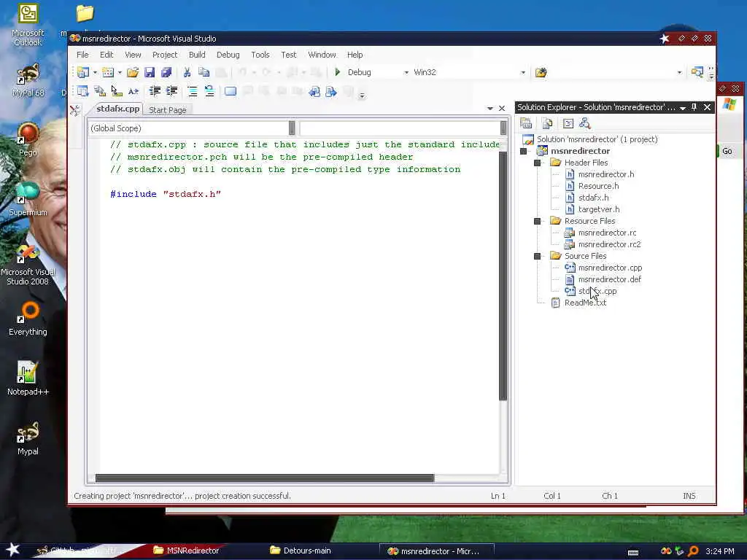Viewport: 747px width, 560px height.
Task: Click the Navigate Backward document icon
Action: coord(314,91)
